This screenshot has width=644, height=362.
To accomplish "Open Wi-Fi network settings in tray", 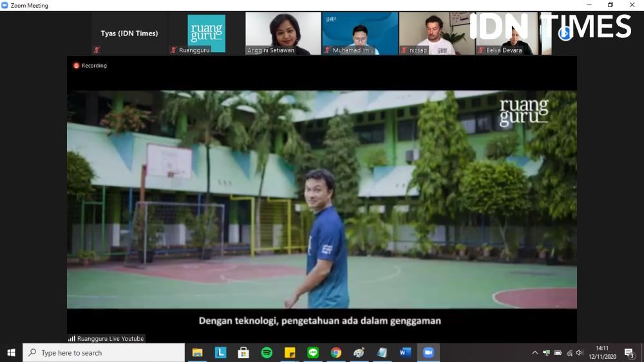I will (x=569, y=352).
